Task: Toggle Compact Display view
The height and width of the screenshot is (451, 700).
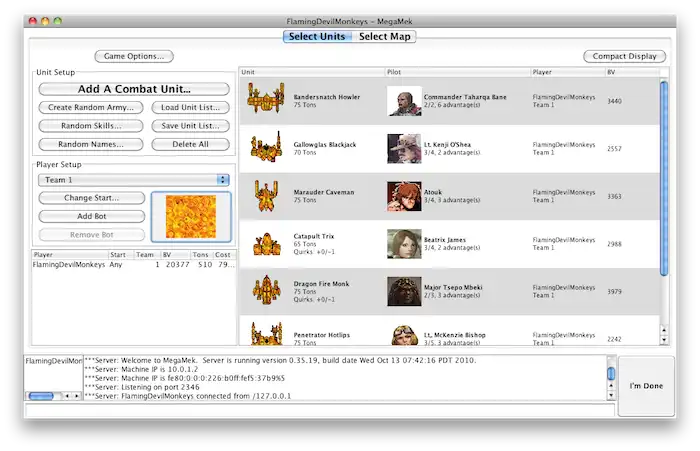Action: tap(625, 56)
